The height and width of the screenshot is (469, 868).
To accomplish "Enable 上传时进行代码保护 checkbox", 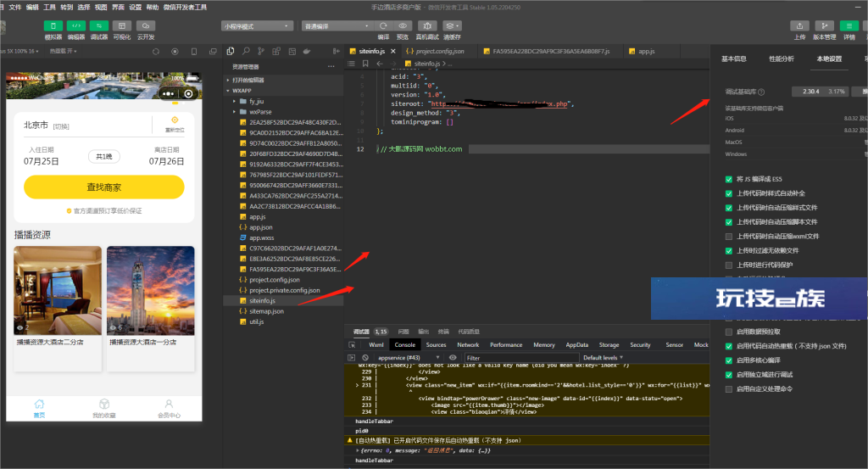I will (728, 265).
